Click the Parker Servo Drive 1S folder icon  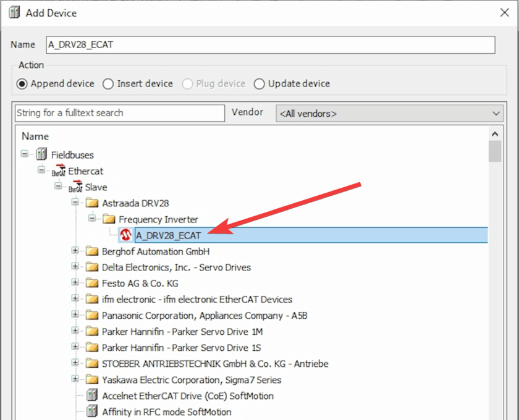92,347
